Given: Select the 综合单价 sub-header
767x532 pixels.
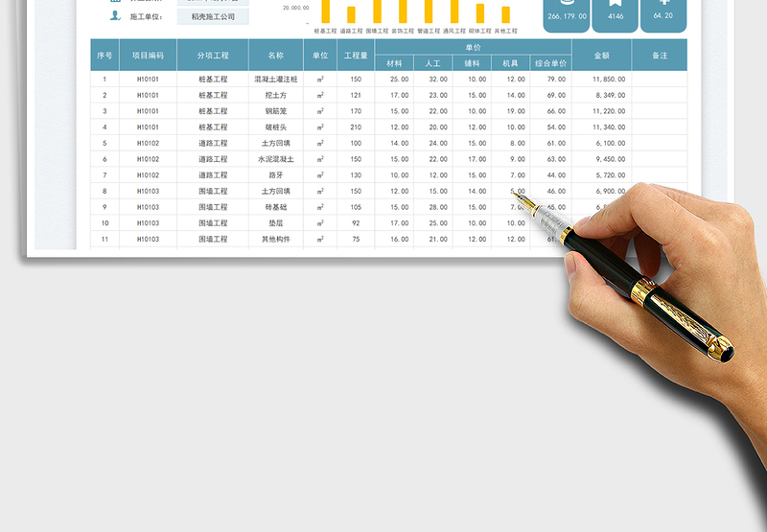Looking at the screenshot, I should point(550,63).
